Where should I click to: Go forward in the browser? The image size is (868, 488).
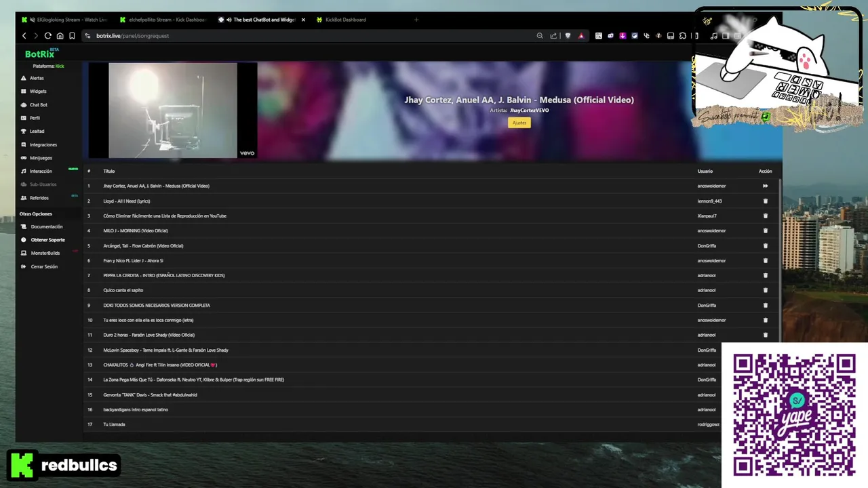coord(36,35)
